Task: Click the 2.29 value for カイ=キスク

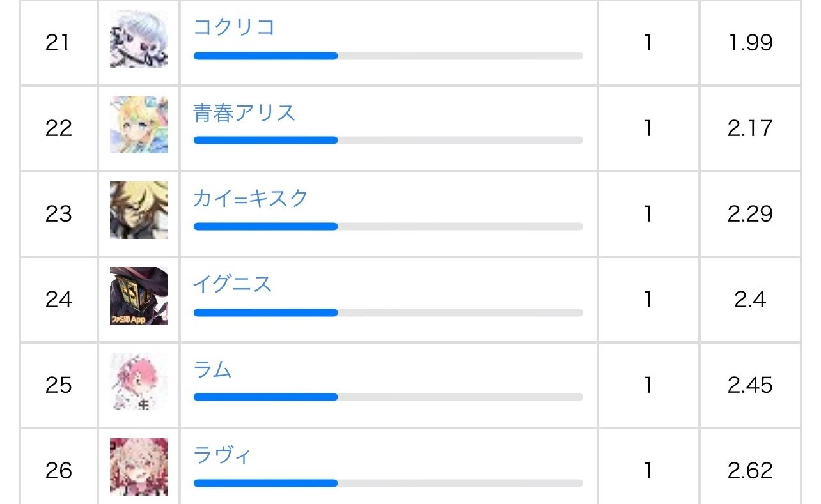Action: point(750,214)
